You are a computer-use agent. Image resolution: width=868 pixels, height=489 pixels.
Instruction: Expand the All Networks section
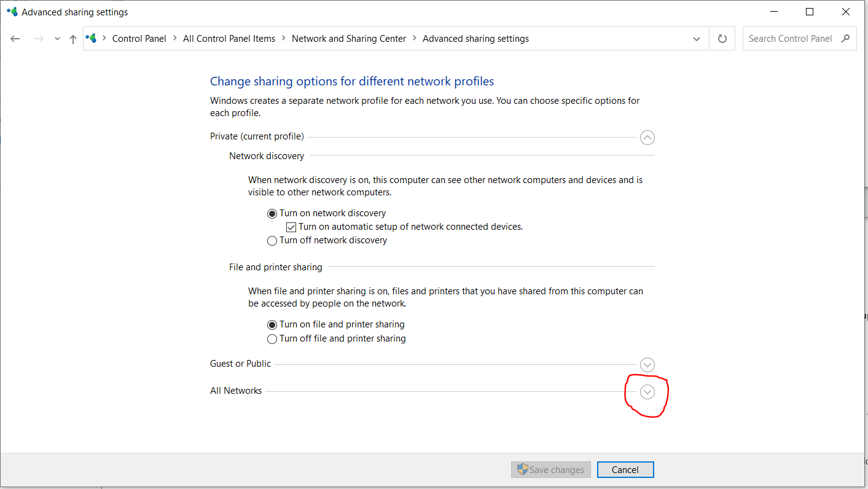click(x=647, y=392)
